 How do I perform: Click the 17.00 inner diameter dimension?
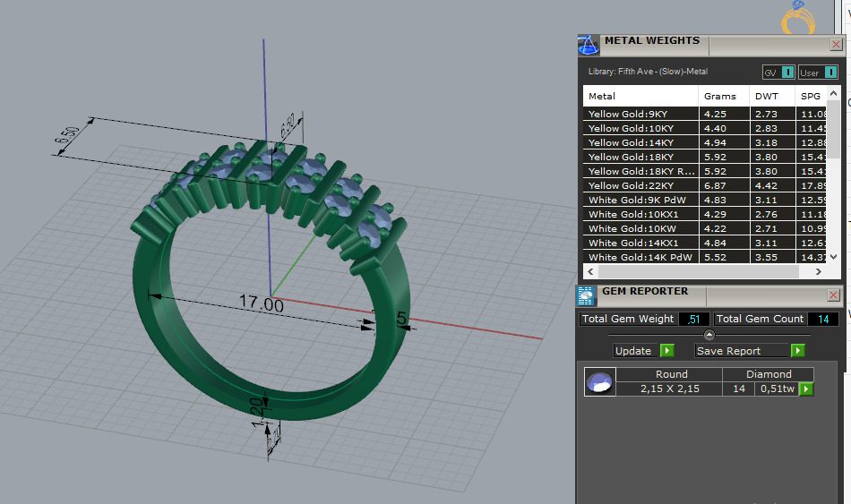coord(261,303)
